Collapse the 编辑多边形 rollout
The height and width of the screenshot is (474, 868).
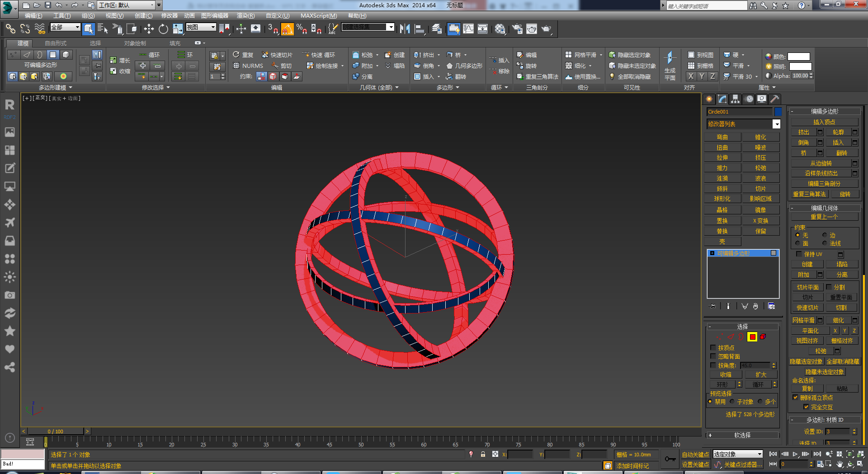[825, 111]
